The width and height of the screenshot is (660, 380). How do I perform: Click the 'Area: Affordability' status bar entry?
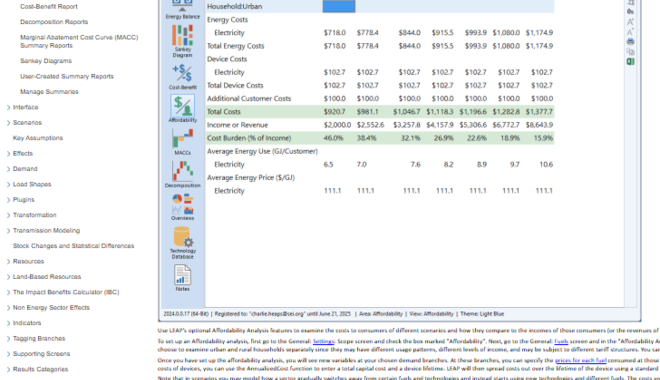[x=381, y=314]
